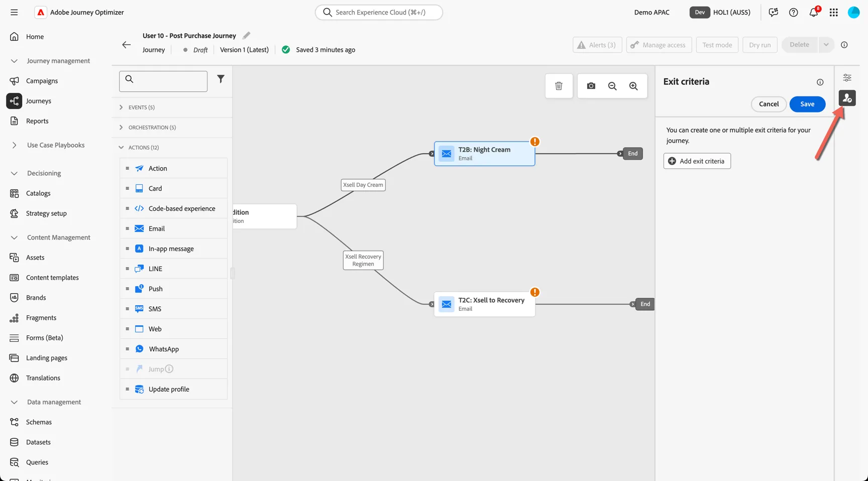The height and width of the screenshot is (481, 868).
Task: Open the filter icon in palette
Action: (x=221, y=79)
